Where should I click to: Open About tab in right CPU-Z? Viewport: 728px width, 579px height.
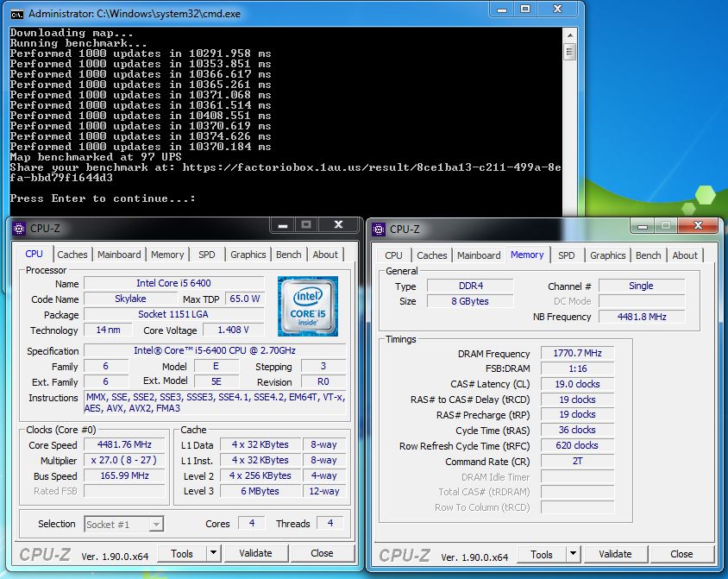(x=685, y=255)
